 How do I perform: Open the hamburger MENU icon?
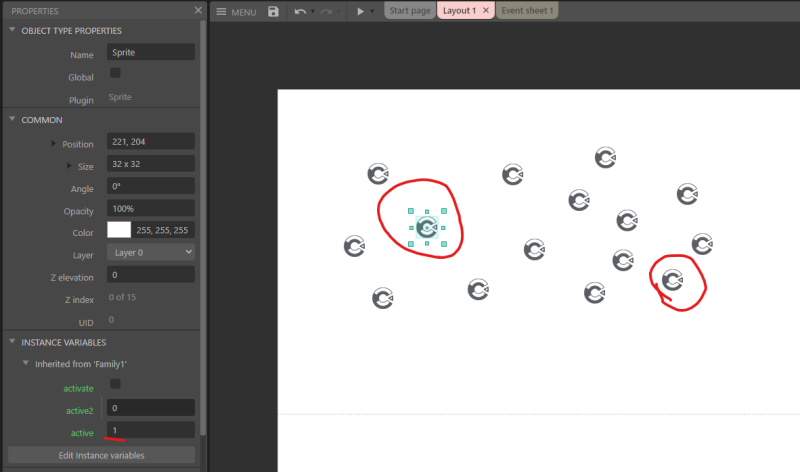coord(221,11)
